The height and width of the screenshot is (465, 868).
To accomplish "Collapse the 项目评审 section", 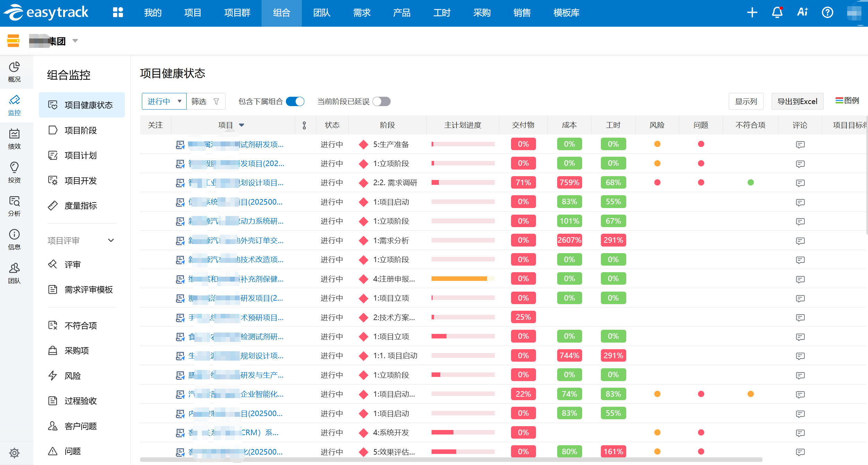I will click(x=111, y=240).
